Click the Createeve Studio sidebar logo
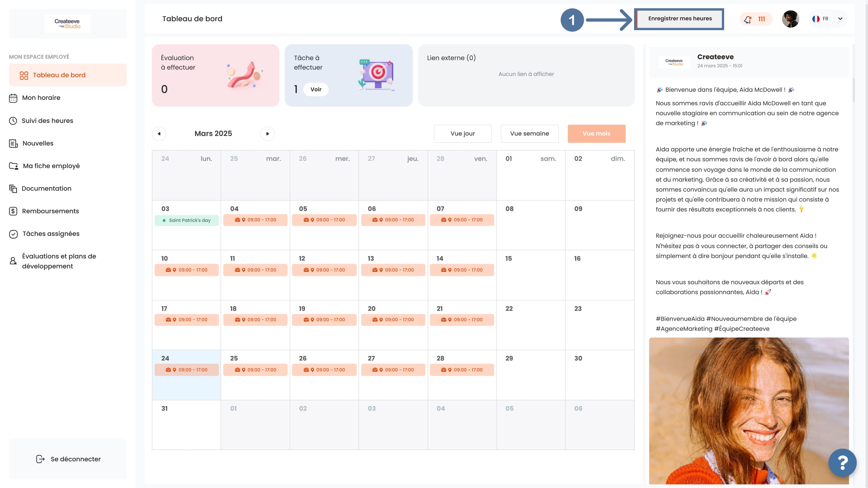Viewport: 868px width, 488px height. [x=68, y=24]
